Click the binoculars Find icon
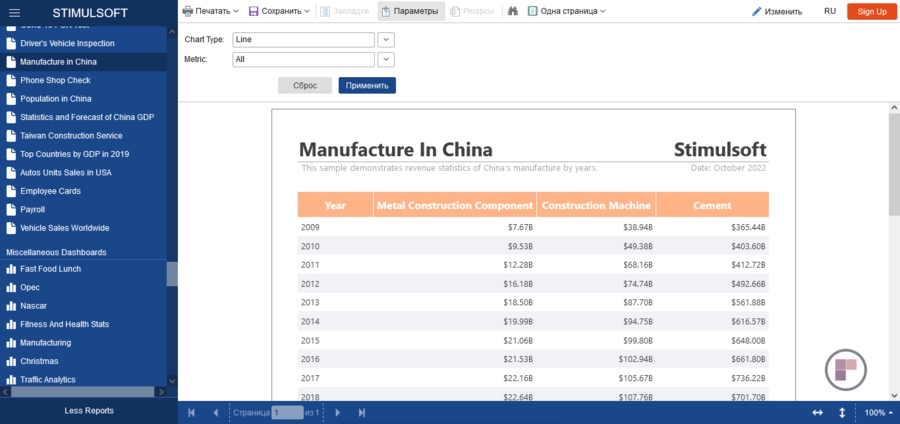 pos(513,11)
